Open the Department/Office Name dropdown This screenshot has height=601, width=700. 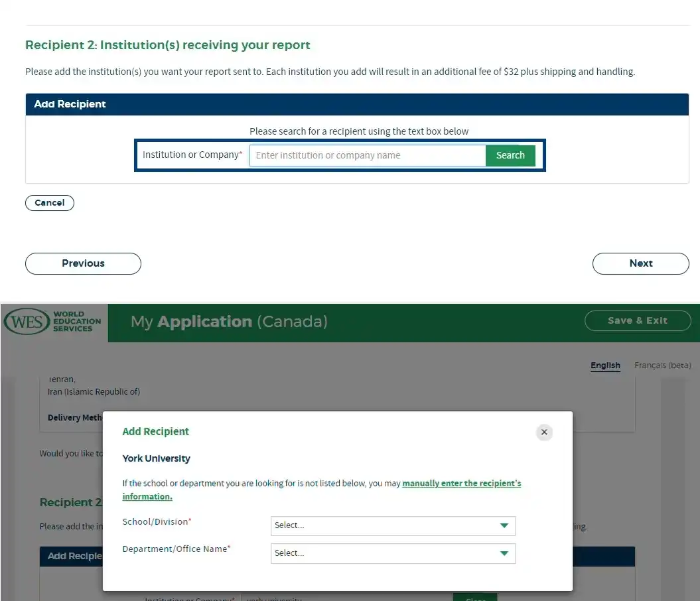[x=393, y=553]
